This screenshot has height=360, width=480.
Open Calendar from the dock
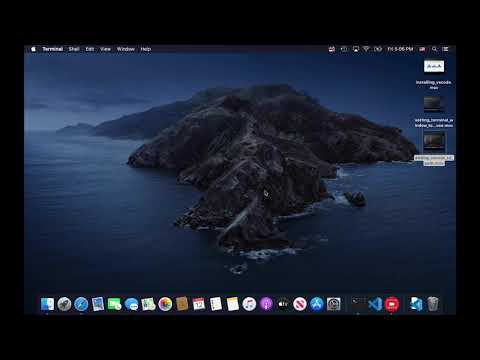[199, 304]
